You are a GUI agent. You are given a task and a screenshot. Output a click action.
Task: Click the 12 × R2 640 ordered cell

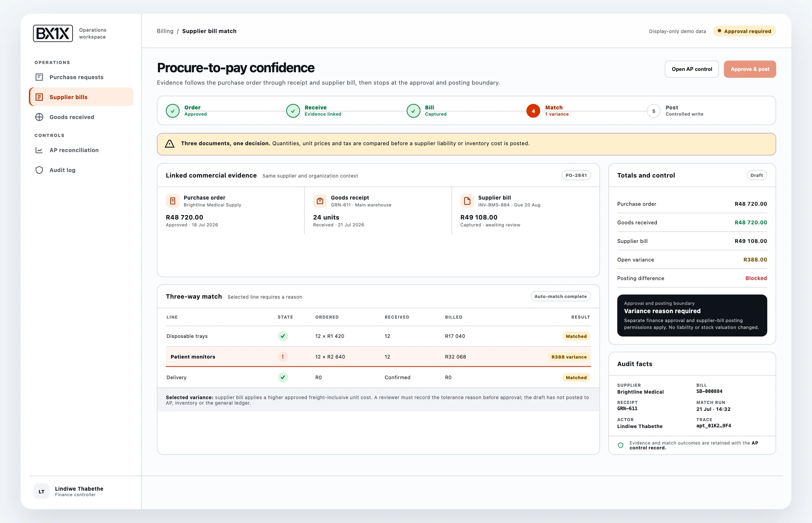tap(330, 357)
